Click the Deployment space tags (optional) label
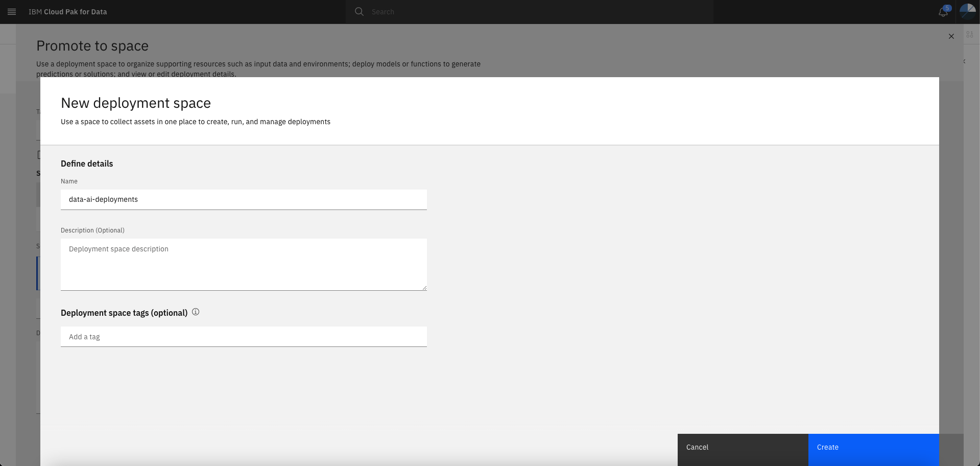Screen dimensions: 980x466 124,313
